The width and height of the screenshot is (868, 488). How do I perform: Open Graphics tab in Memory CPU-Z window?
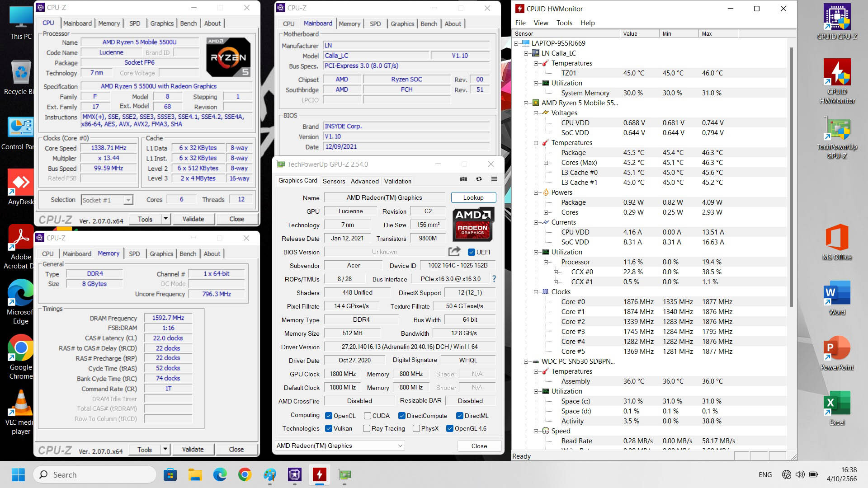click(x=161, y=254)
